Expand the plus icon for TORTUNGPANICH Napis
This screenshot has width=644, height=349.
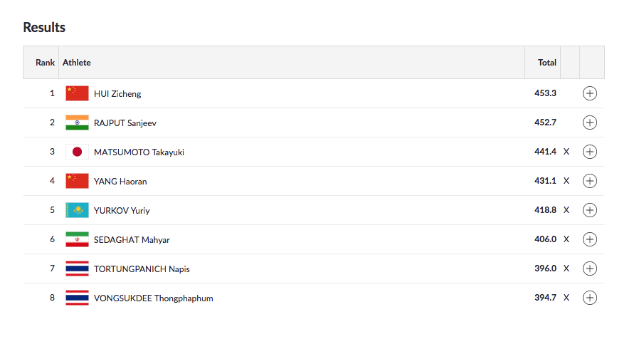(x=589, y=269)
